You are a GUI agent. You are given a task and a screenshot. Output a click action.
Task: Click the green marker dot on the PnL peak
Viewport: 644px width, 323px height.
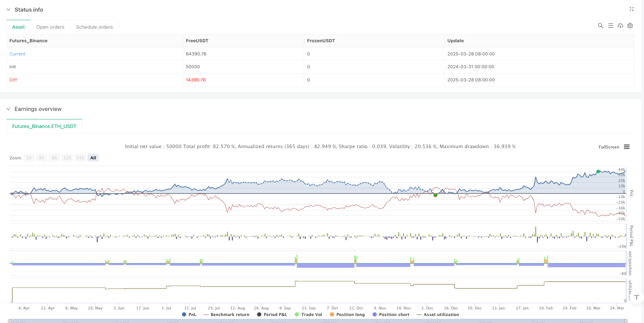pos(598,171)
